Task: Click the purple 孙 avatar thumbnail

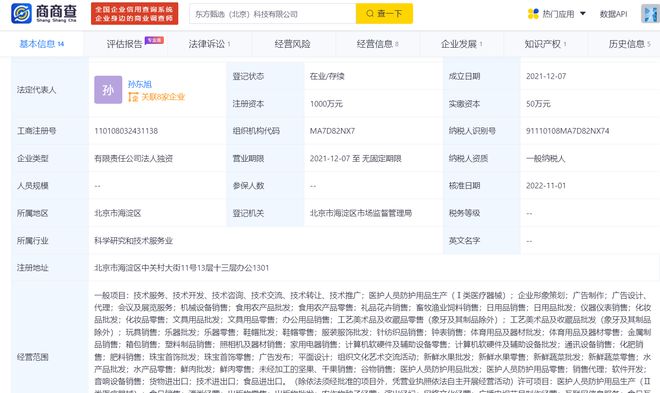Action: [x=108, y=90]
